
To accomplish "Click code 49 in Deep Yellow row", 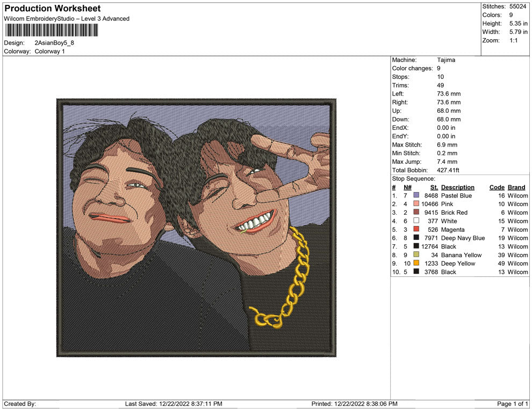I will (501, 264).
